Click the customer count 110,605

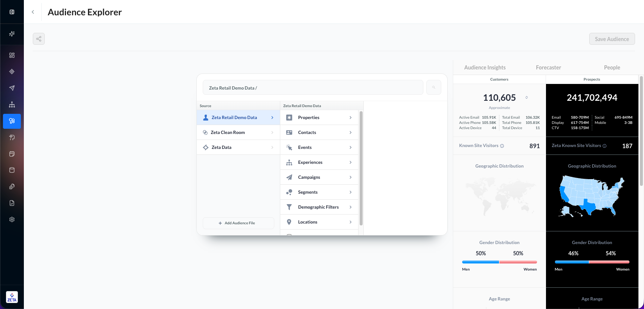click(499, 98)
